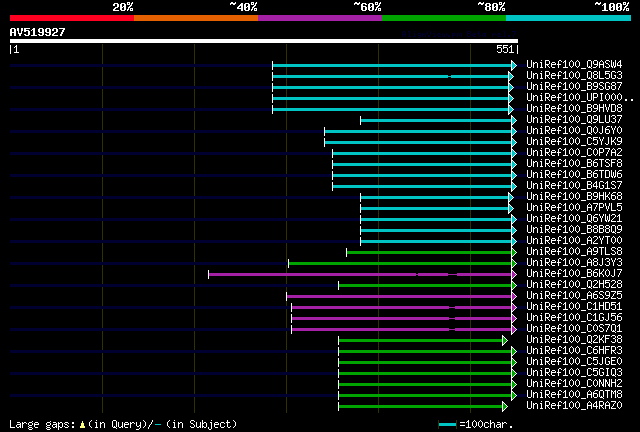Image resolution: width=640 pixels, height=432 pixels.
Task: Click the green alignment bar for A8J3Y3
Action: (x=400, y=263)
